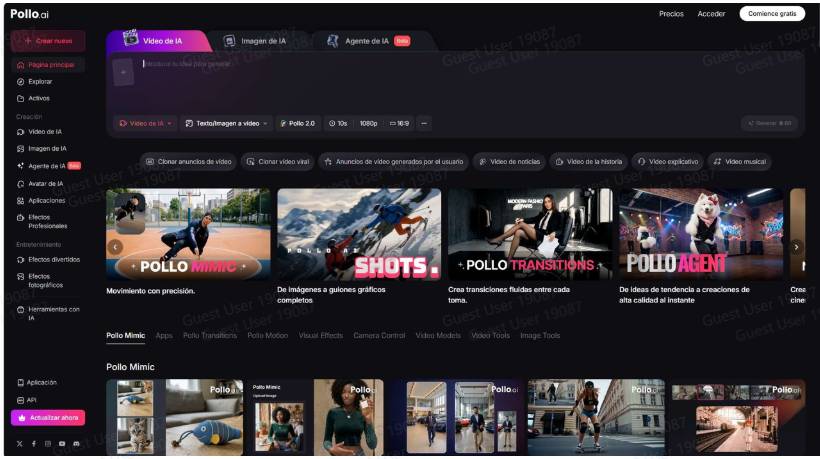Select the Pollo Transitions category tab

tap(210, 335)
